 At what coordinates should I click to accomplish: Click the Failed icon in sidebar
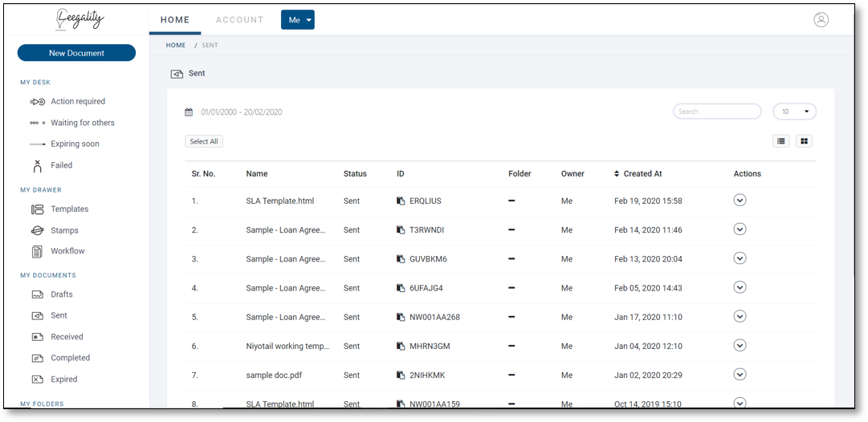pyautogui.click(x=38, y=165)
